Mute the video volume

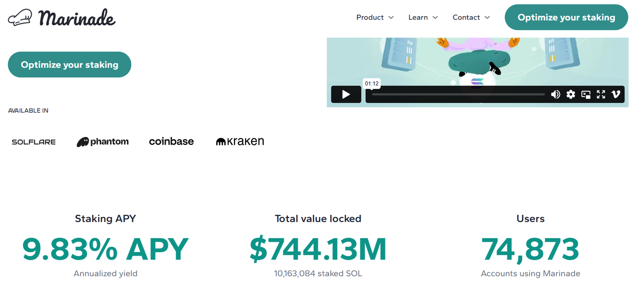(x=555, y=94)
